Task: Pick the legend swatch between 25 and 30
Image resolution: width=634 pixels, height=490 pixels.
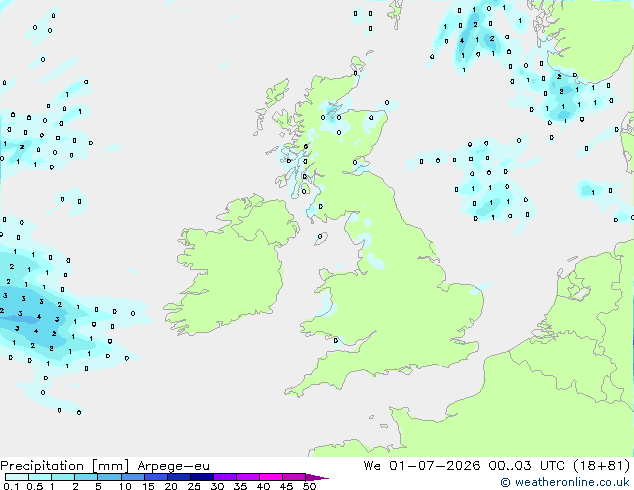Action: (x=201, y=477)
